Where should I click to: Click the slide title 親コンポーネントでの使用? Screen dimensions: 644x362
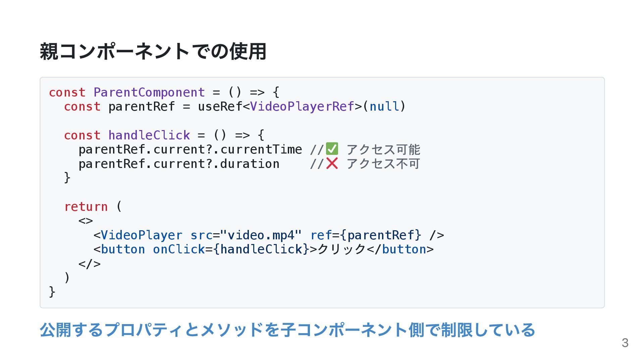[x=153, y=51]
